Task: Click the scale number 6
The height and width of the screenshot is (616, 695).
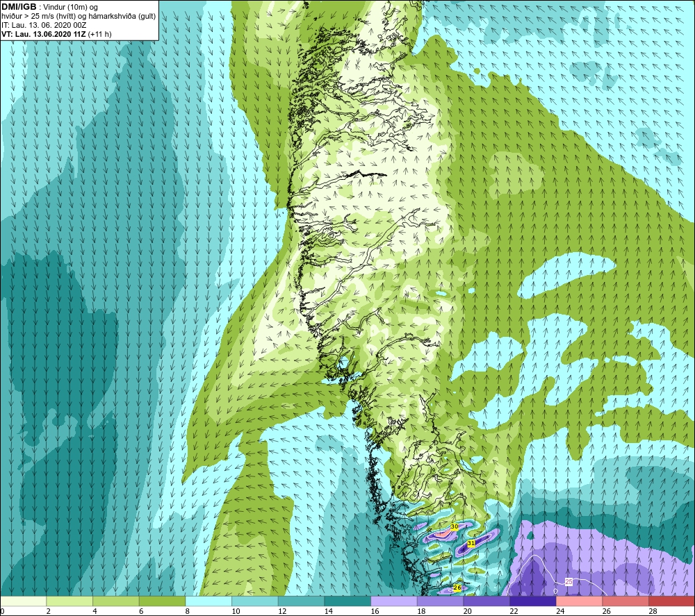Action: (141, 611)
